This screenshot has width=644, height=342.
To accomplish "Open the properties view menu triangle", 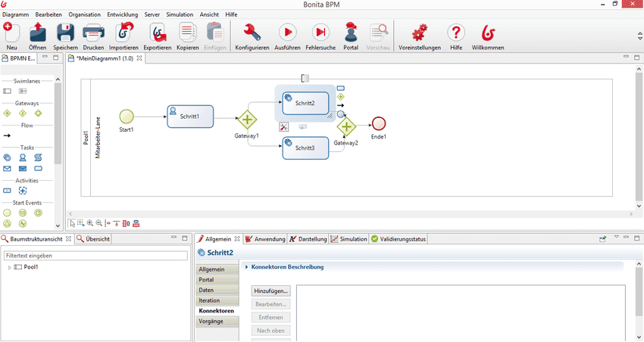I will 616,237.
